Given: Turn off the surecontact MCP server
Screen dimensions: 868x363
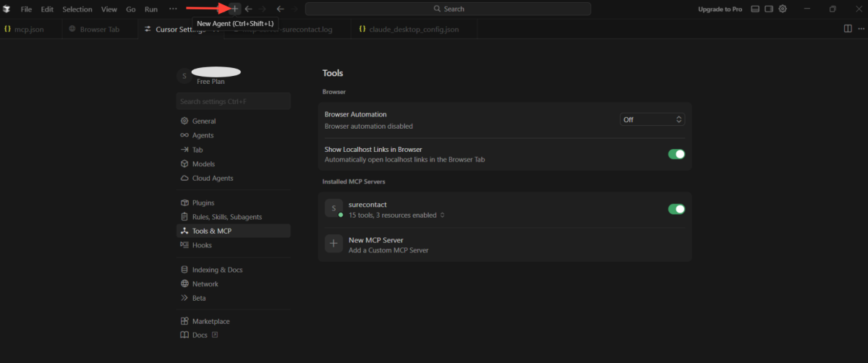Looking at the screenshot, I should (x=676, y=209).
